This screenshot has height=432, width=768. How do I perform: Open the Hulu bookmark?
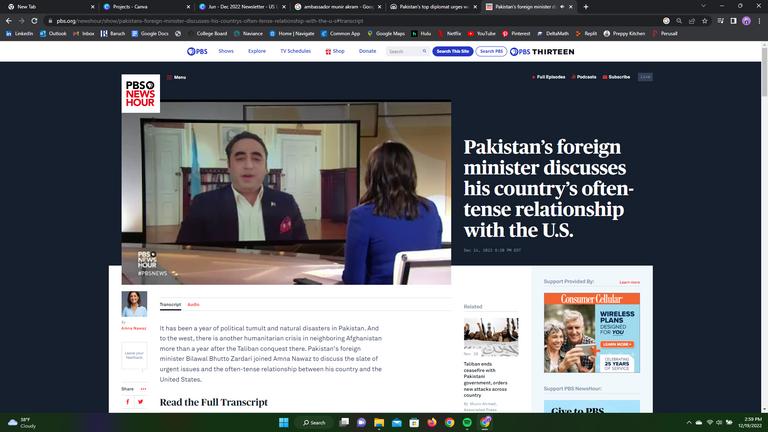(x=421, y=34)
